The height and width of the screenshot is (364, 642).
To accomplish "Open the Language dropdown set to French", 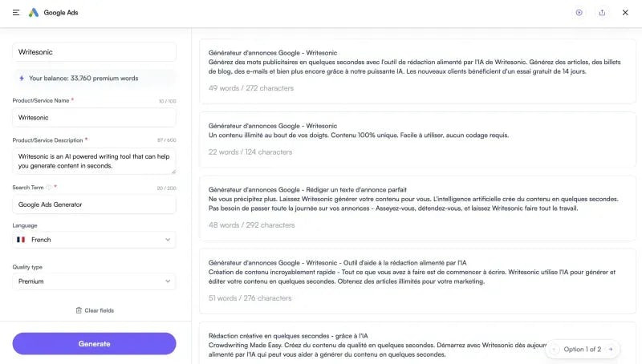I will click(94, 240).
